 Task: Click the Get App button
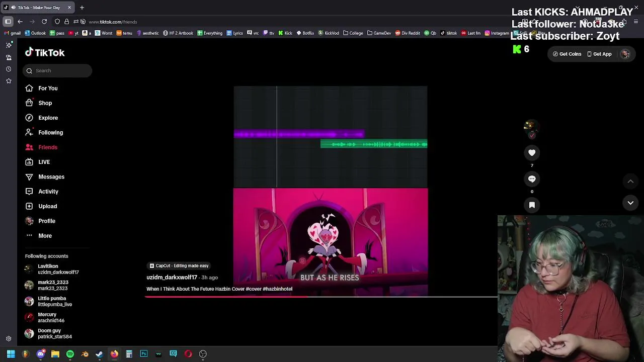tap(599, 54)
